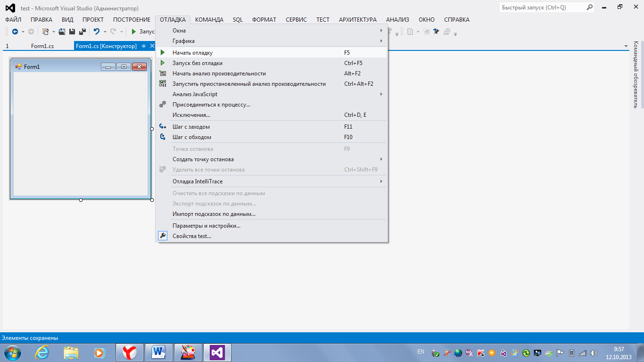The width and height of the screenshot is (644, 362).
Task: Choose Параметры и настройки menu item
Action: tap(272, 225)
